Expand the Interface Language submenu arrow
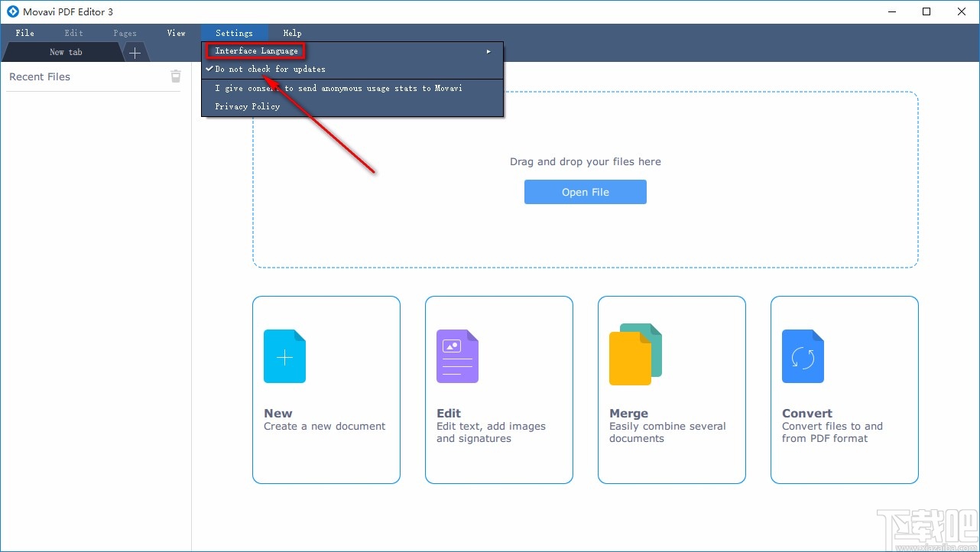 (x=488, y=51)
